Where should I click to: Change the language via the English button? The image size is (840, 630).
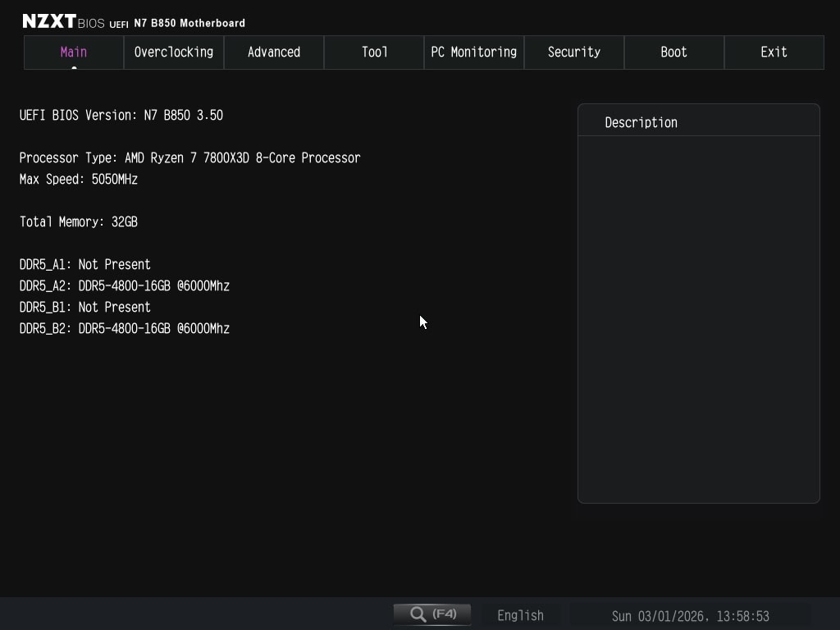[x=520, y=615]
